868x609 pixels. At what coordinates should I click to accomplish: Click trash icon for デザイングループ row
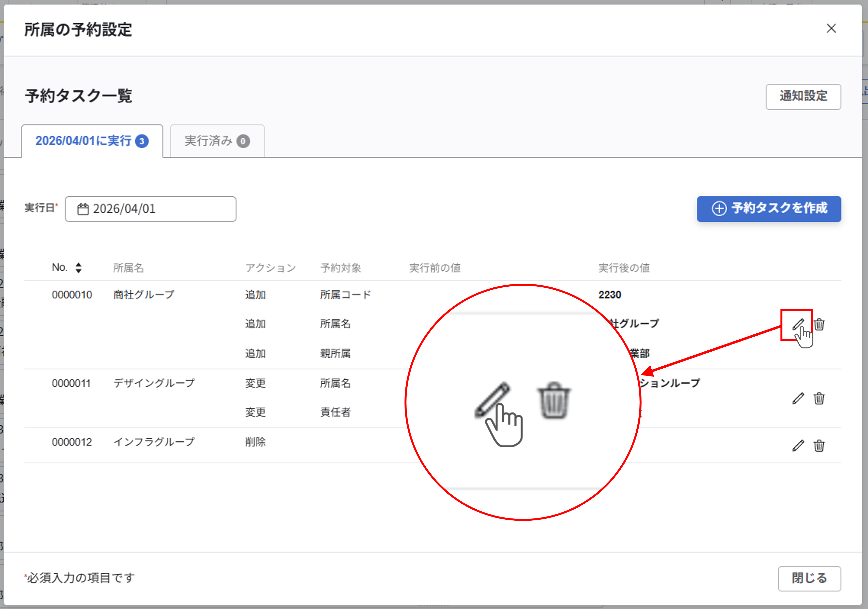click(819, 398)
